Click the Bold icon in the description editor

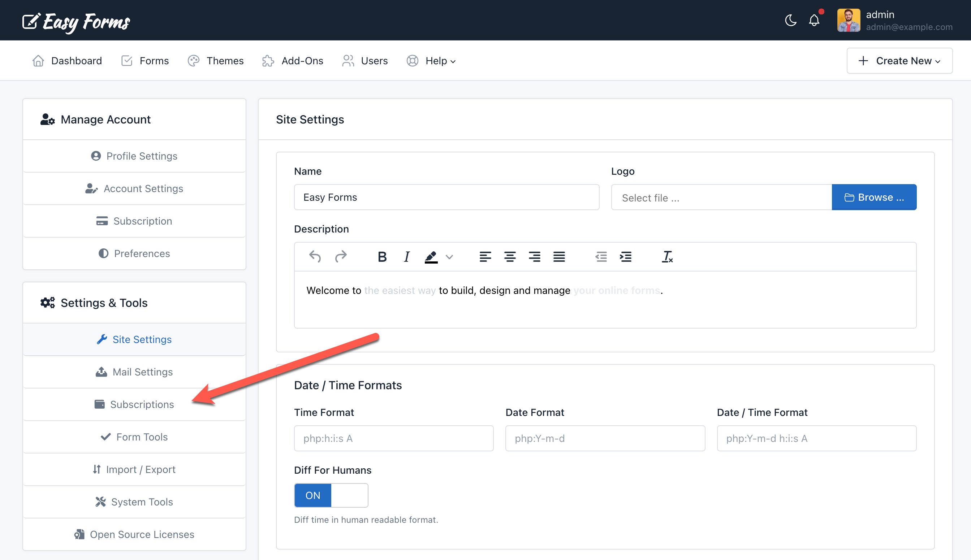[x=382, y=257]
